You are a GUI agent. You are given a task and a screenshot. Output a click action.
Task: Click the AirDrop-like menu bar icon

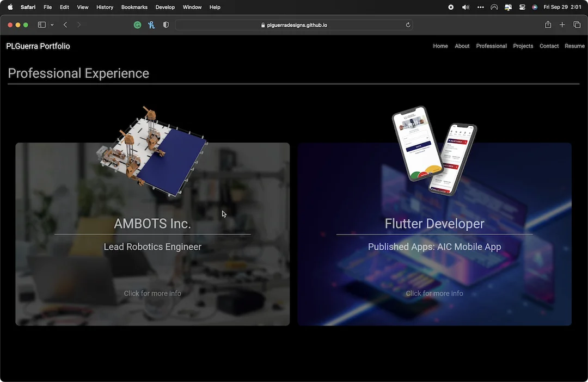pyautogui.click(x=494, y=7)
